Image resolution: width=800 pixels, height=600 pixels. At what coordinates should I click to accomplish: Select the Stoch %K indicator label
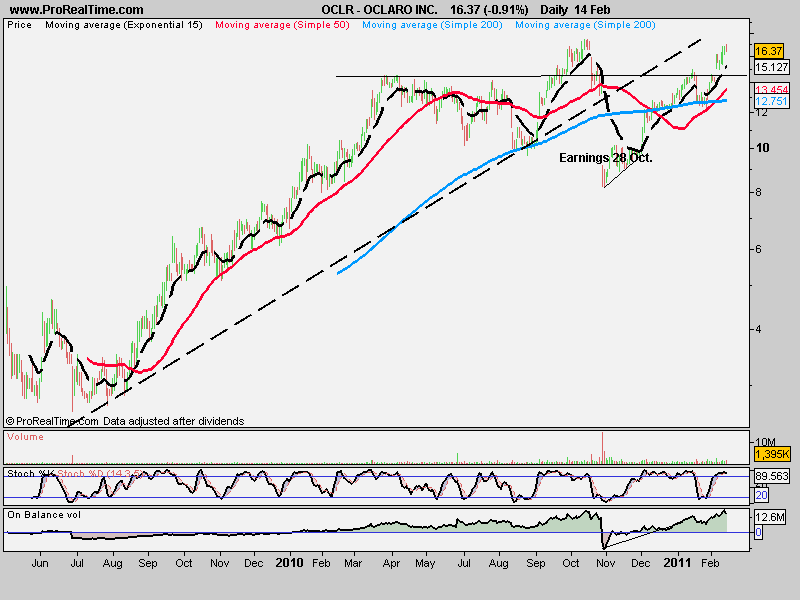point(30,473)
